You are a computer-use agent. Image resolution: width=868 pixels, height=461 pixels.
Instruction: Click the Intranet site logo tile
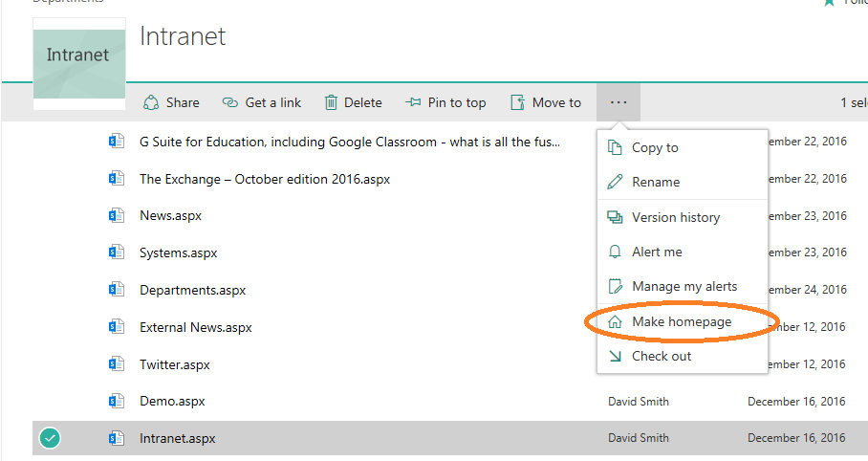(79, 64)
